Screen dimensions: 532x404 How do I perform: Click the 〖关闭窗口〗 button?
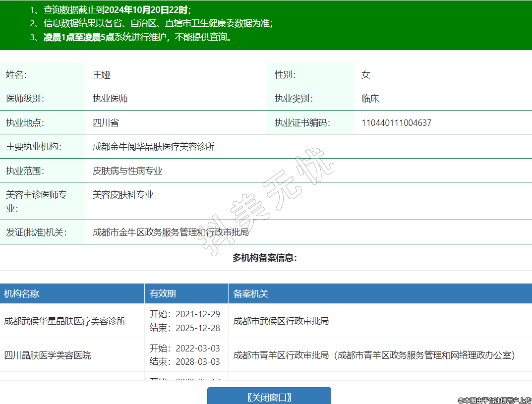(x=269, y=397)
